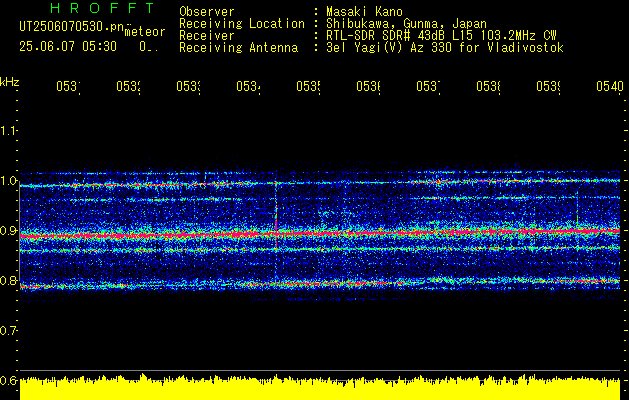The height and width of the screenshot is (400, 629).
Task: Click the date 25.06.07 05:30 text
Action: pyautogui.click(x=68, y=47)
